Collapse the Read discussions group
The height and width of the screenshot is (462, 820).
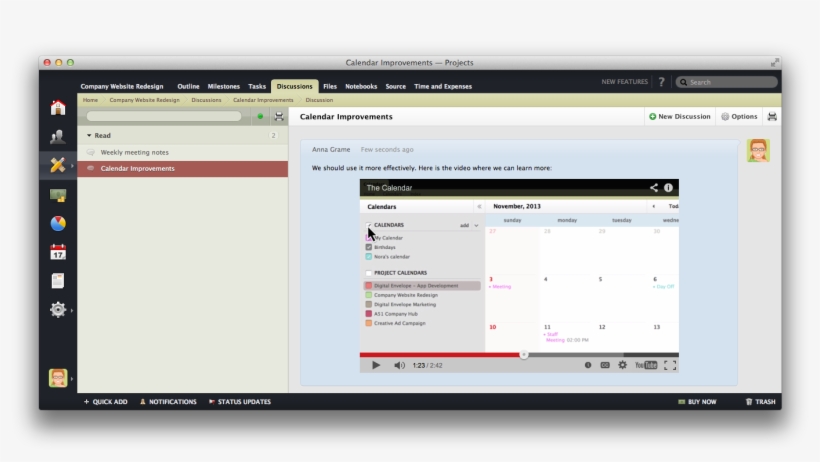pos(89,136)
